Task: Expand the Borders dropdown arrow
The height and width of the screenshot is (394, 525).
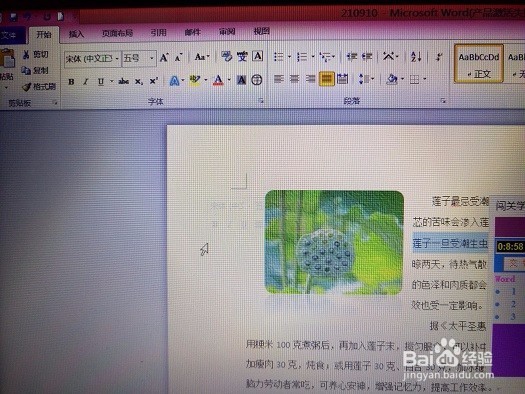Action: [x=425, y=79]
